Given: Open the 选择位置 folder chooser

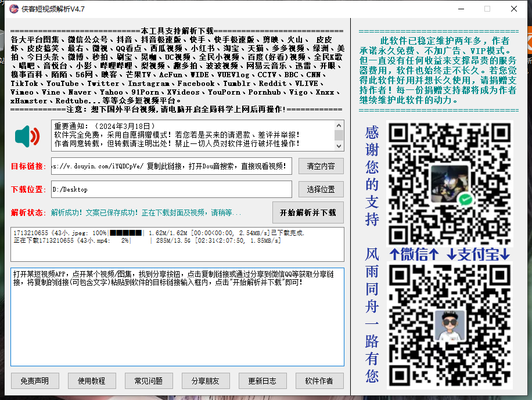Looking at the screenshot, I should (x=321, y=189).
